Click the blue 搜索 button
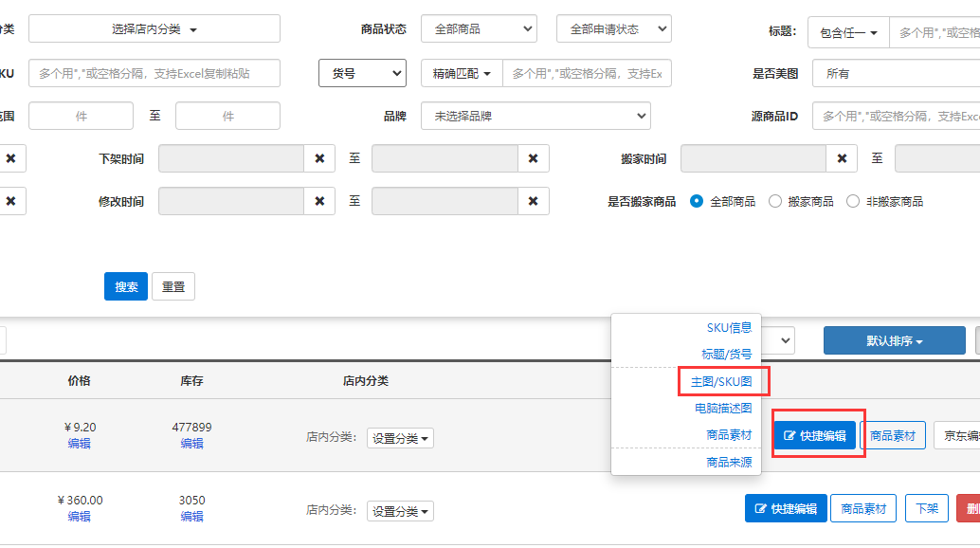 [x=126, y=287]
